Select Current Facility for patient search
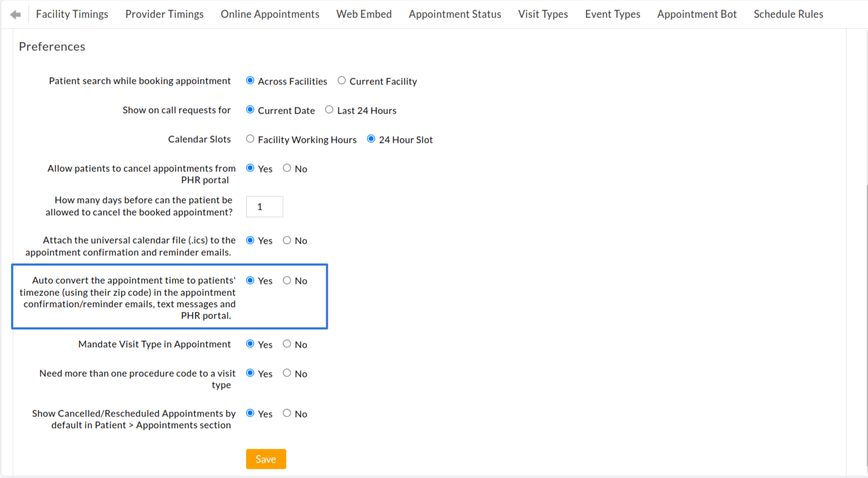Viewport: 868px width, 478px height. (341, 80)
